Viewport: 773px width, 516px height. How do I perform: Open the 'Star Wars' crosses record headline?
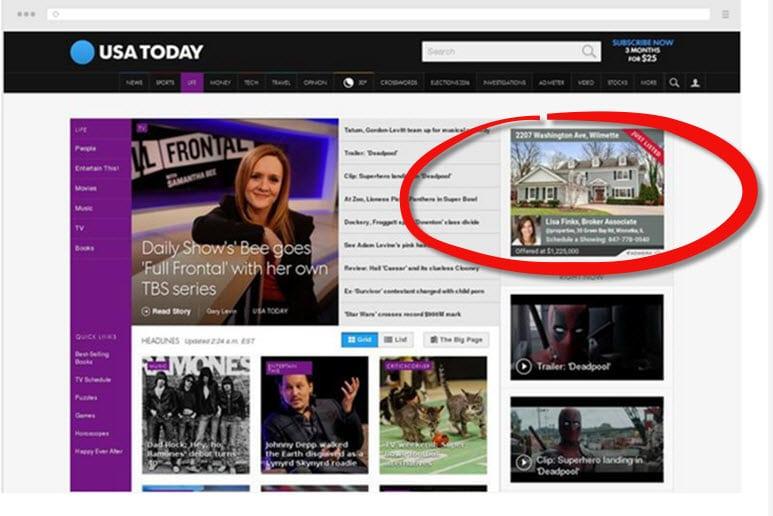pos(402,314)
